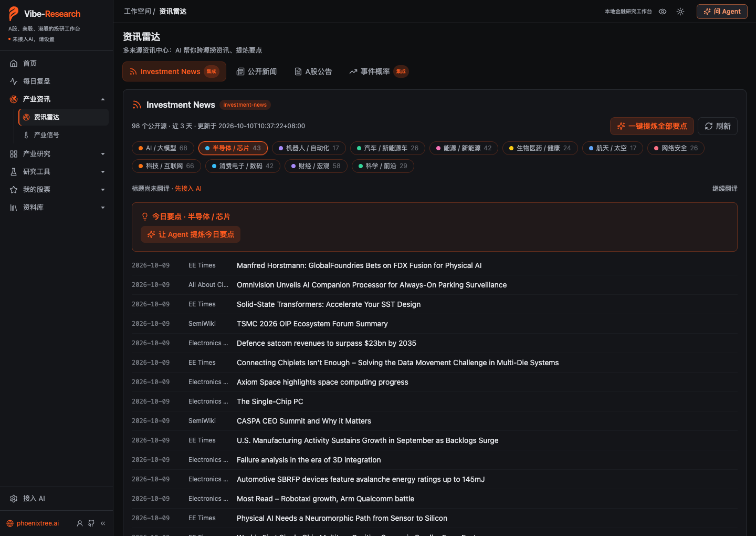756x536 pixels.
Task: Open the phoenixtree.ai link
Action: pyautogui.click(x=33, y=523)
